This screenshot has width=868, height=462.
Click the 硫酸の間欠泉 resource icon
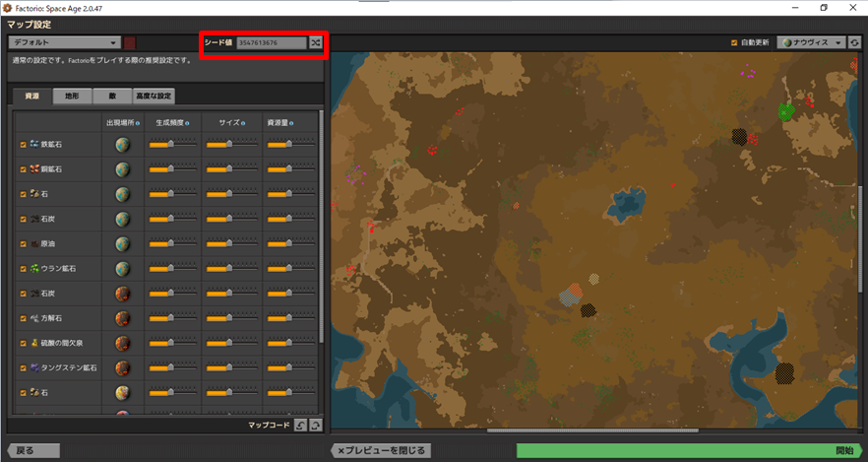point(34,343)
